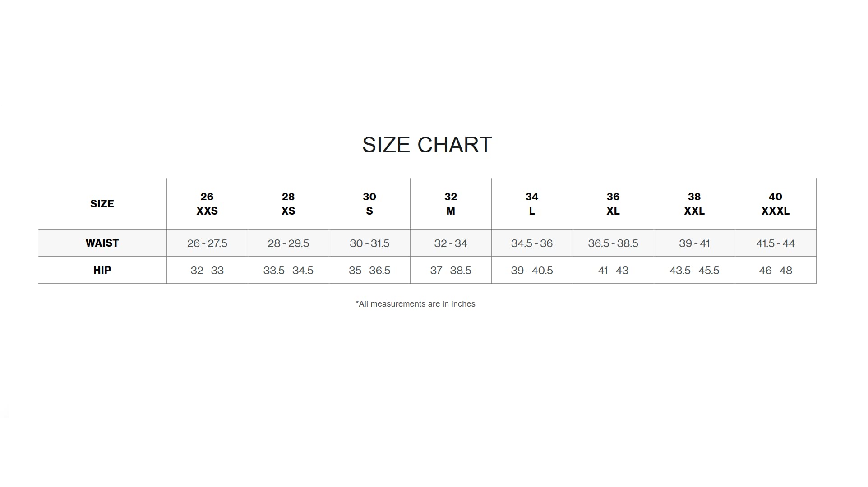
Task: Click the WAIST row label
Action: coord(102,243)
